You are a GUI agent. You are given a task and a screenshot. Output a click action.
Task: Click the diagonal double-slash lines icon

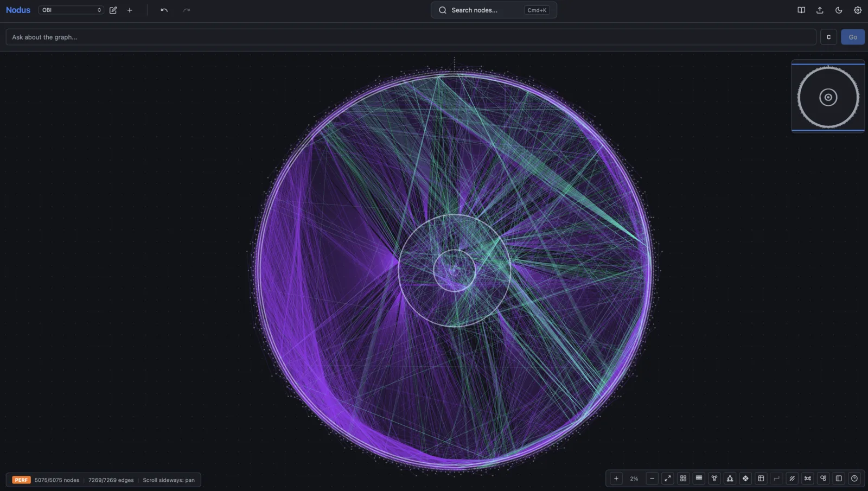[792, 479]
